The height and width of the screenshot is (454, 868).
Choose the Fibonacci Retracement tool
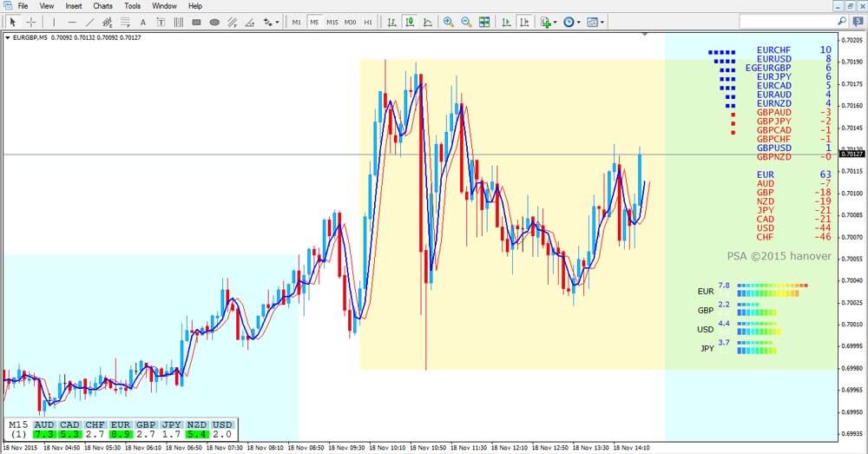125,23
